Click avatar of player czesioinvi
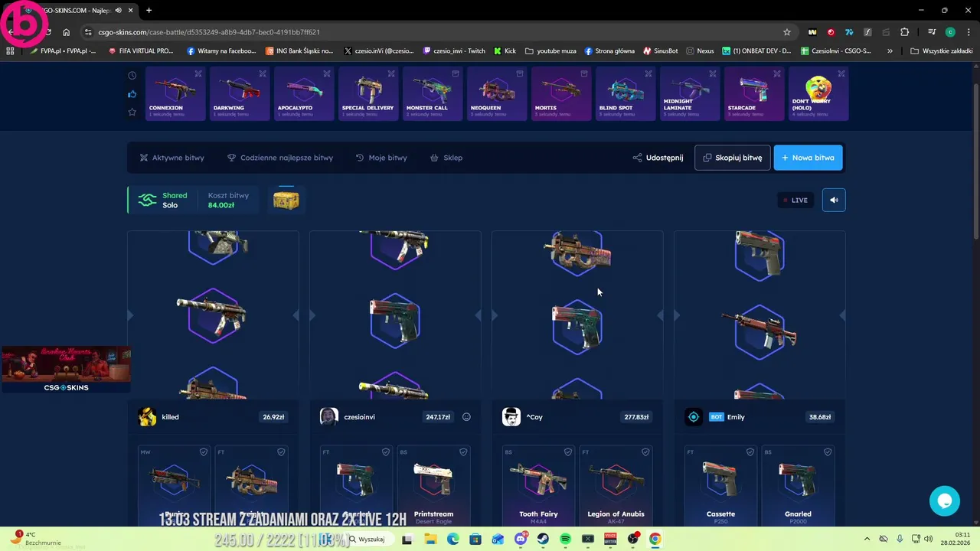The width and height of the screenshot is (980, 551). 328,417
